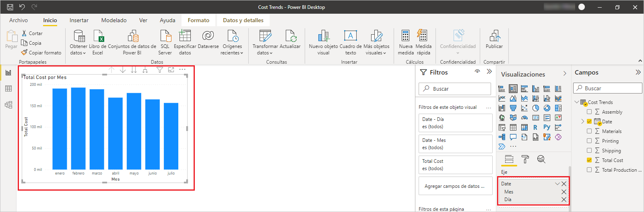Click Agregar campos de datos area

click(x=456, y=186)
